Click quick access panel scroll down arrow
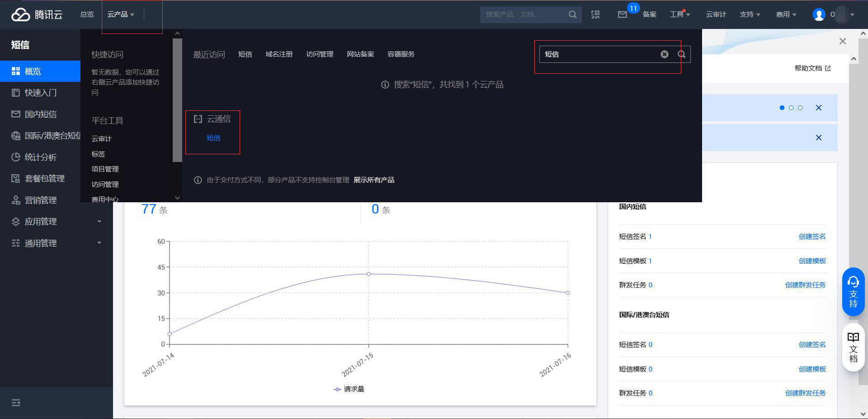 (177, 198)
